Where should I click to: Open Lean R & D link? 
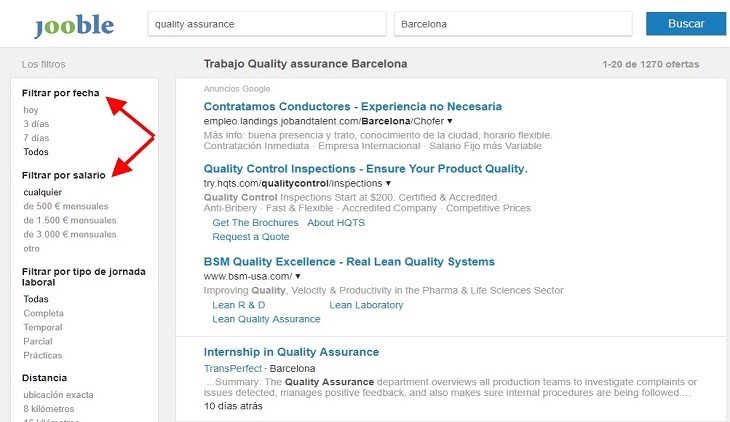coord(238,305)
